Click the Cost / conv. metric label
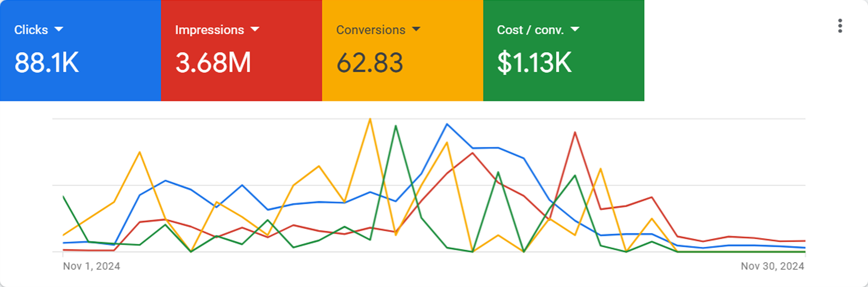 click(x=530, y=30)
